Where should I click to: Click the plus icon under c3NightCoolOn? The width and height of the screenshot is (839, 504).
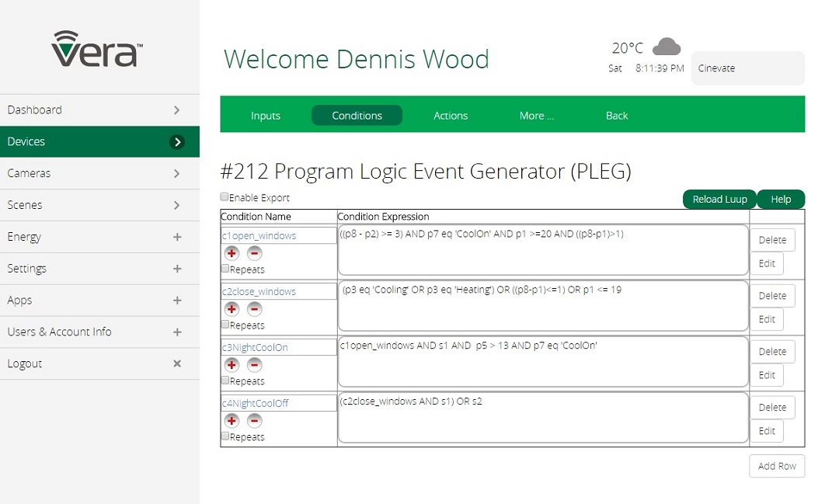[232, 365]
